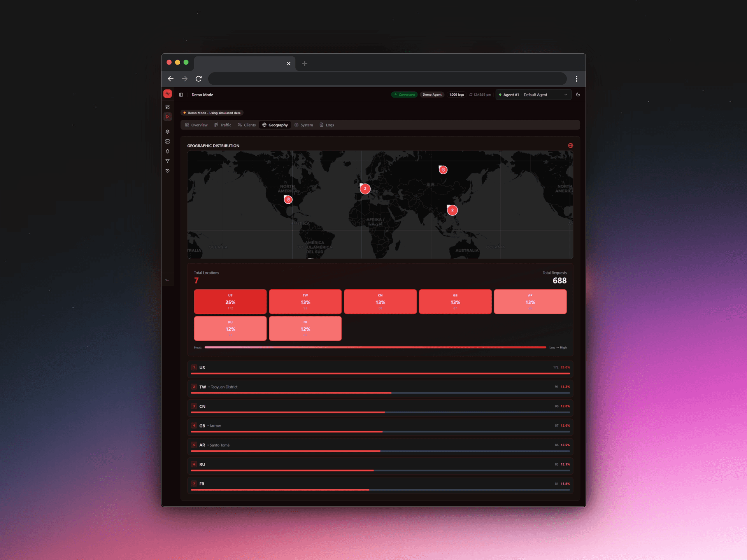Viewport: 747px width, 560px height.
Task: Open the dashboard grid view in sidebar
Action: click(167, 107)
